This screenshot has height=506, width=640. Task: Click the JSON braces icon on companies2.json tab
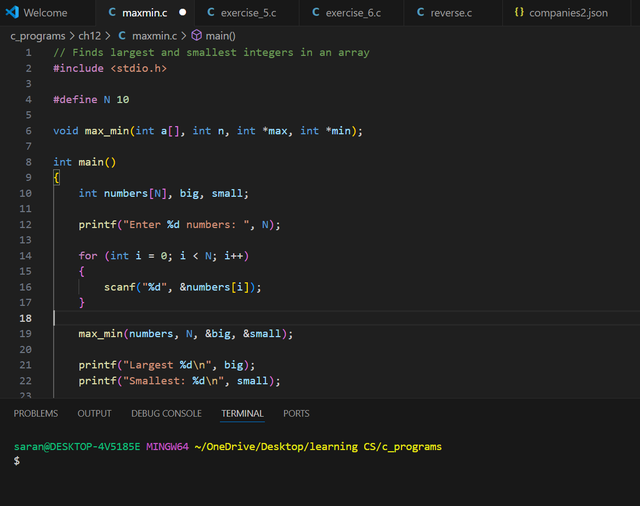point(519,12)
